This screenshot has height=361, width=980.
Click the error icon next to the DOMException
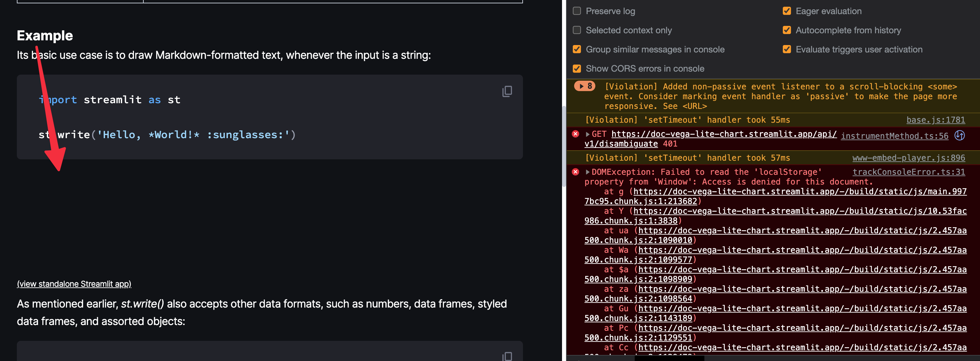coord(575,172)
